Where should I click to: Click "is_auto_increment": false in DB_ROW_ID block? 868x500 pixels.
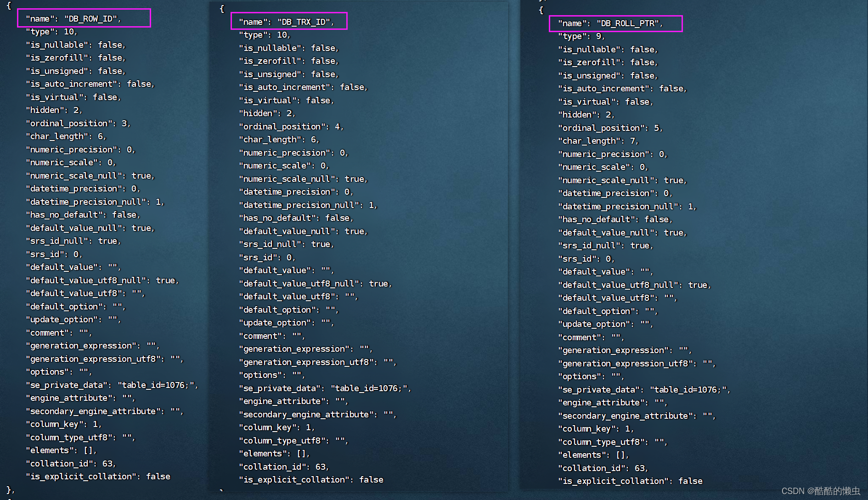click(90, 84)
